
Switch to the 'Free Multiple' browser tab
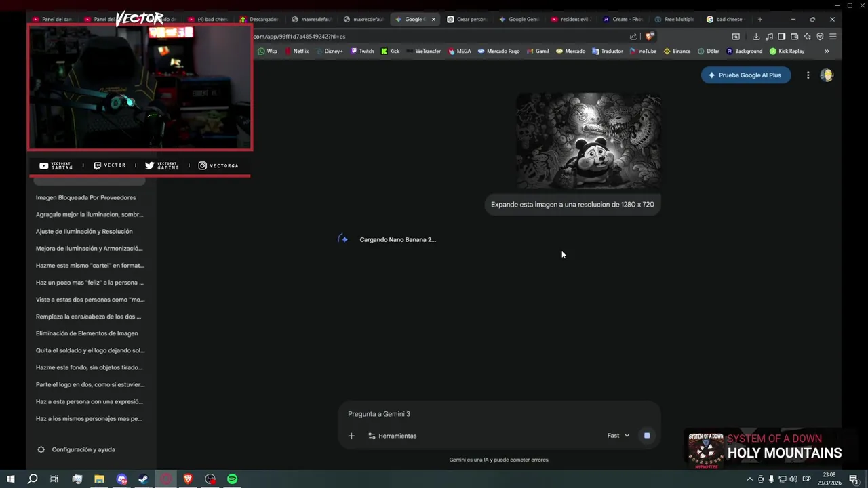(675, 19)
